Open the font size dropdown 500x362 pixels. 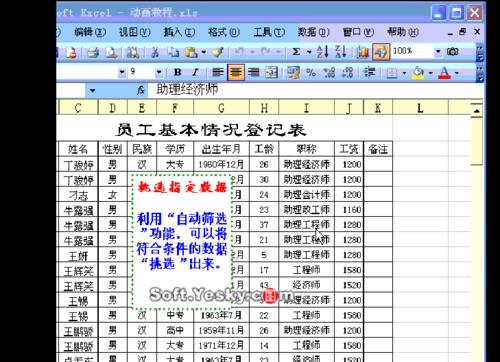click(159, 72)
